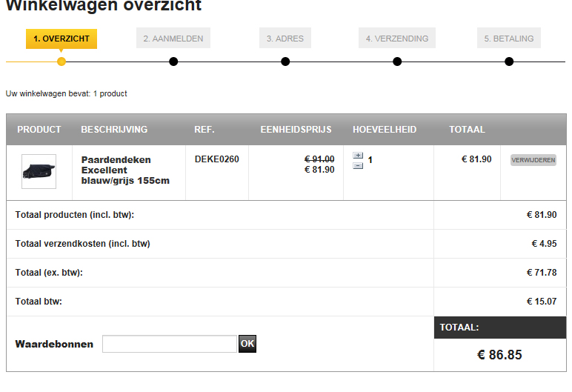The height and width of the screenshot is (392, 572).
Task: Go to the 5. Betaling step
Action: click(x=509, y=38)
